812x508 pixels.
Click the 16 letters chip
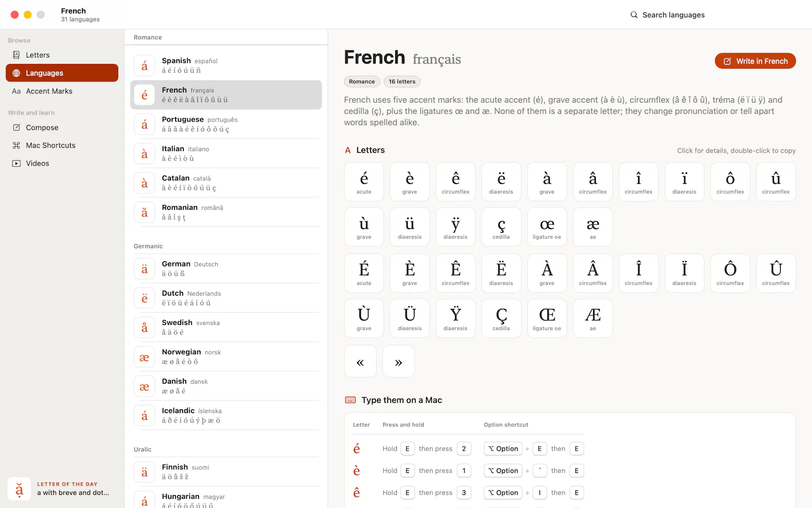(402, 81)
